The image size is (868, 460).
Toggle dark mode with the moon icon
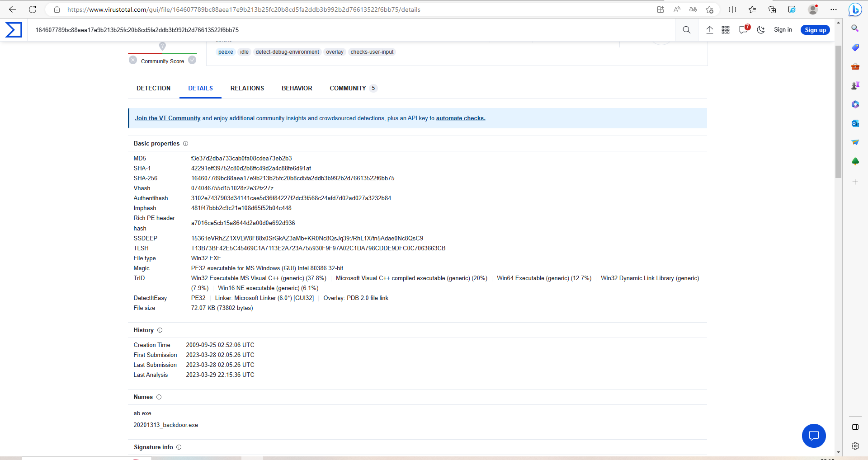pos(761,30)
